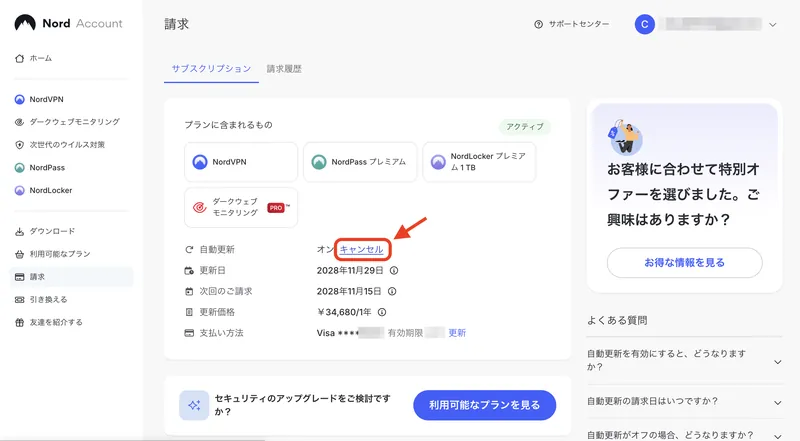Open ホーム in the sidebar

40,58
